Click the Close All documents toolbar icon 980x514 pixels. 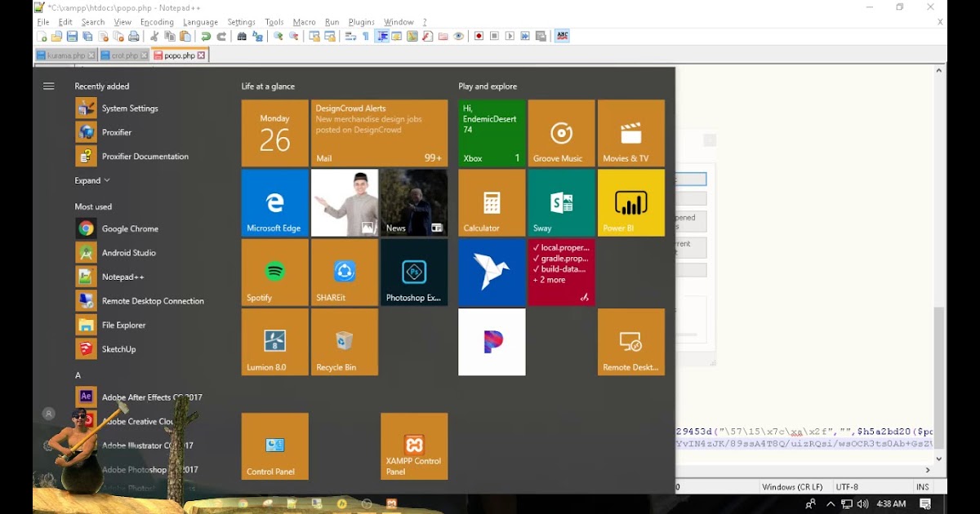click(118, 36)
